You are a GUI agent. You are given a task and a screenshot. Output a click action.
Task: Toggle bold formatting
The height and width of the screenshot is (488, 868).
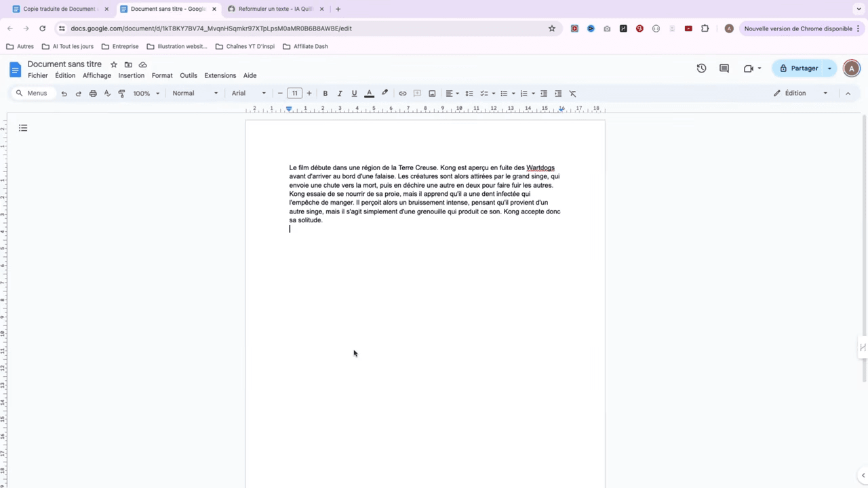[x=325, y=94]
